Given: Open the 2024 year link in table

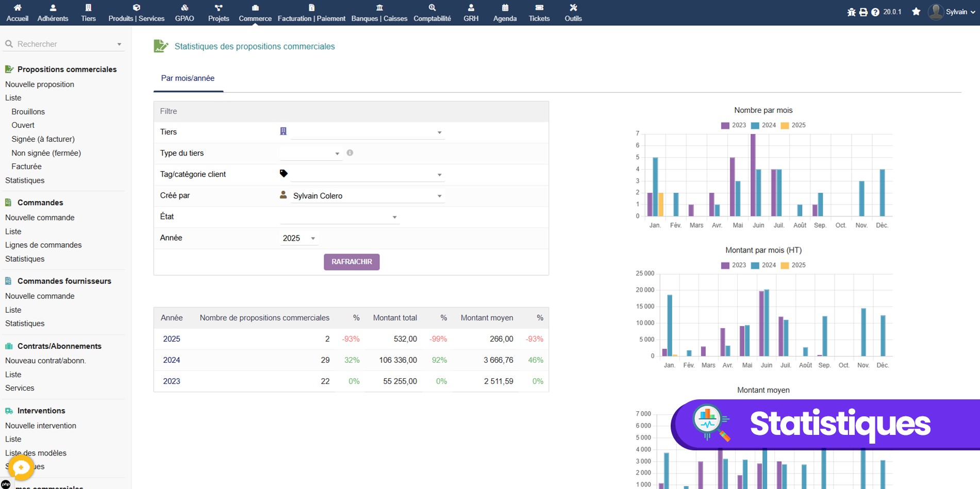Looking at the screenshot, I should (x=172, y=360).
